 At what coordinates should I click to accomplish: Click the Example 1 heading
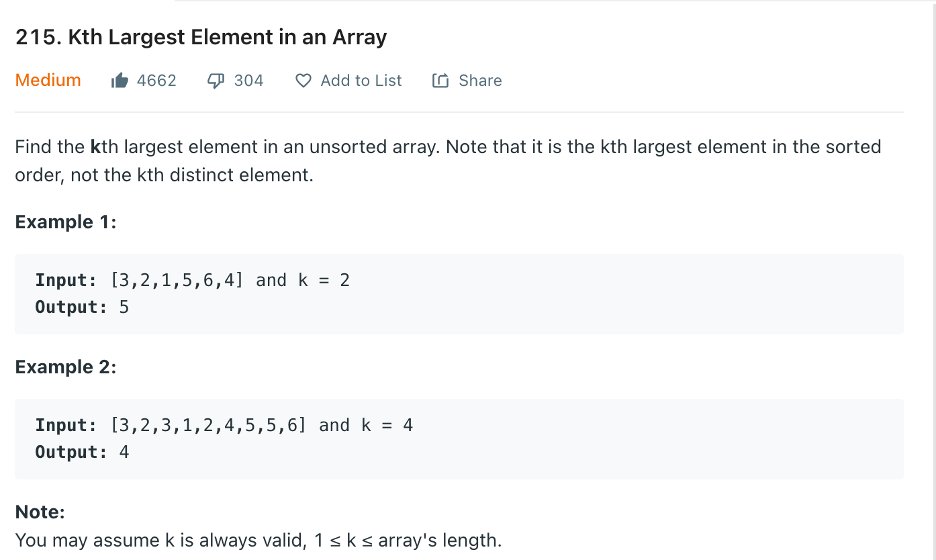click(x=66, y=222)
